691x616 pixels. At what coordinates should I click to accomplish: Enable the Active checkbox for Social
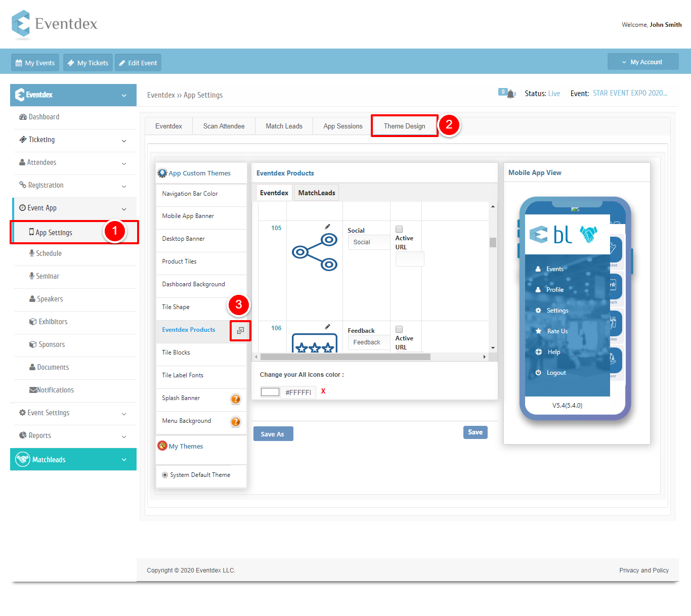(399, 229)
